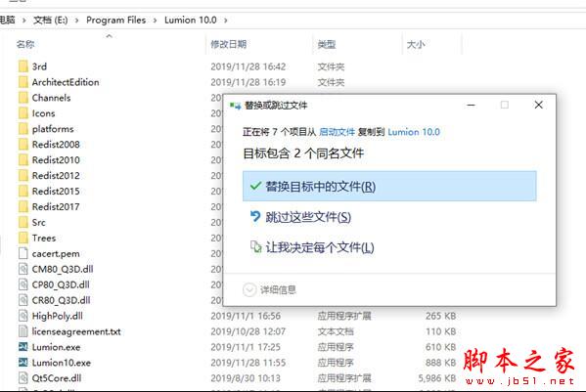Select the Trees folder icon

(23, 238)
